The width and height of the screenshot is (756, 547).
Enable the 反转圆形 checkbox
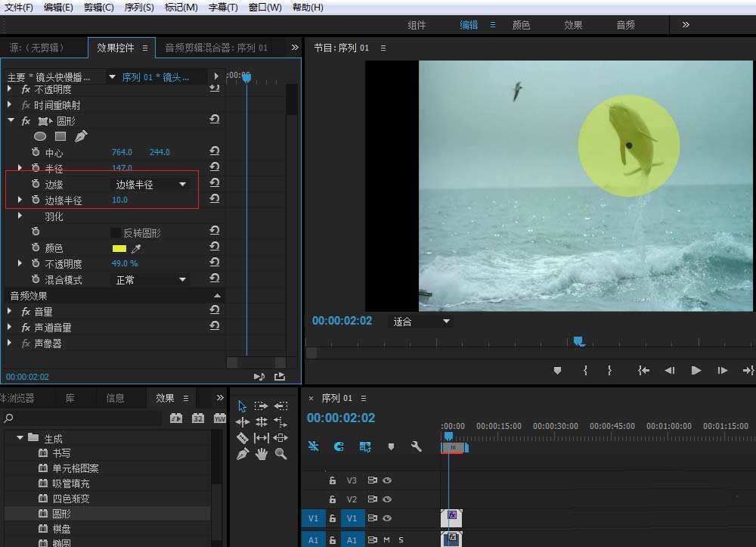116,233
